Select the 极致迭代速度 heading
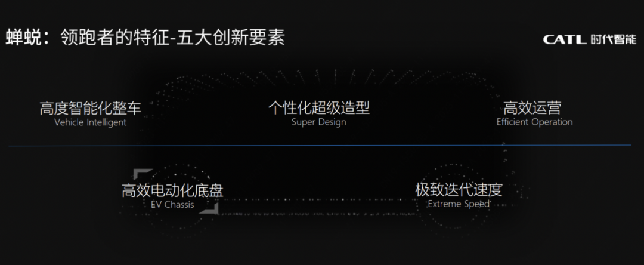The width and height of the screenshot is (644, 265). point(459,190)
